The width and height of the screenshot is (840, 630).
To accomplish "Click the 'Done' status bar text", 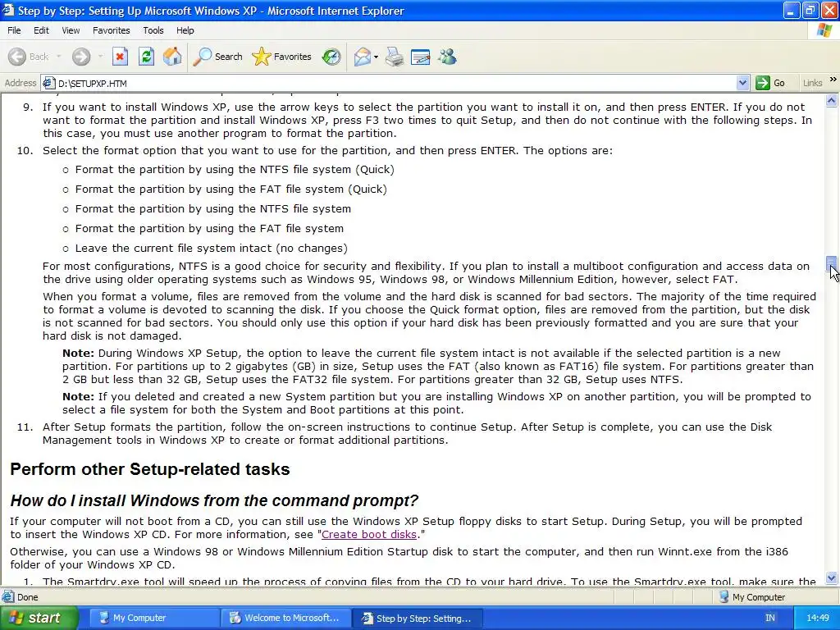I will coord(27,597).
